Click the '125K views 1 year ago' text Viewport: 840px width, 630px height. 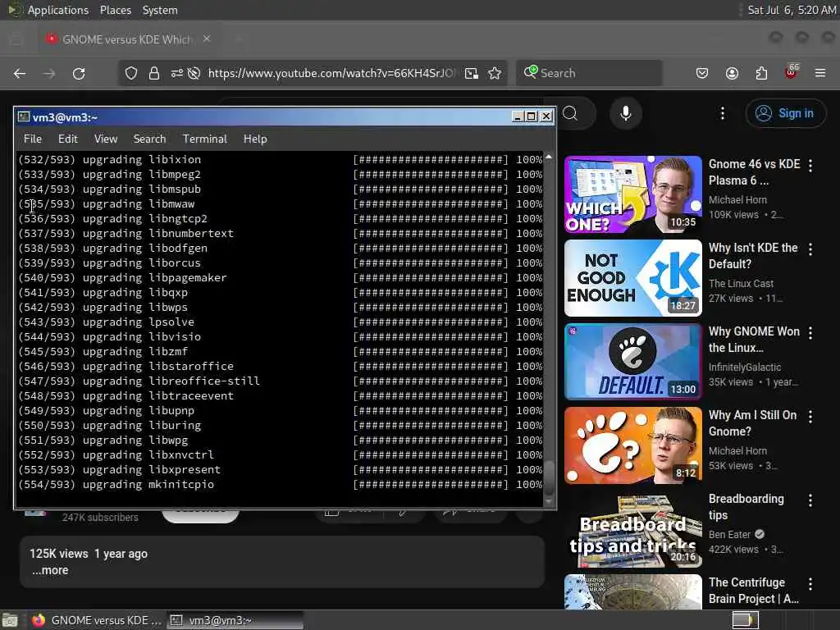click(x=89, y=554)
